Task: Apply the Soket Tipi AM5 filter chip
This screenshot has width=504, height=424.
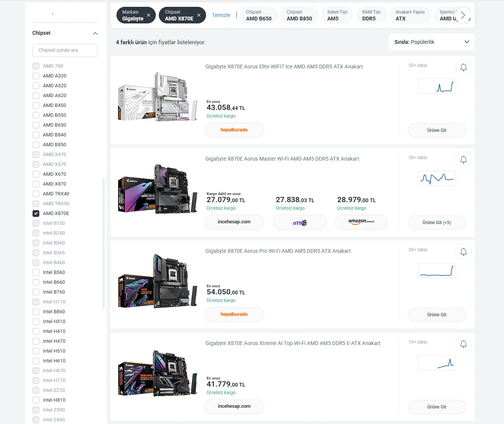Action: pos(337,15)
